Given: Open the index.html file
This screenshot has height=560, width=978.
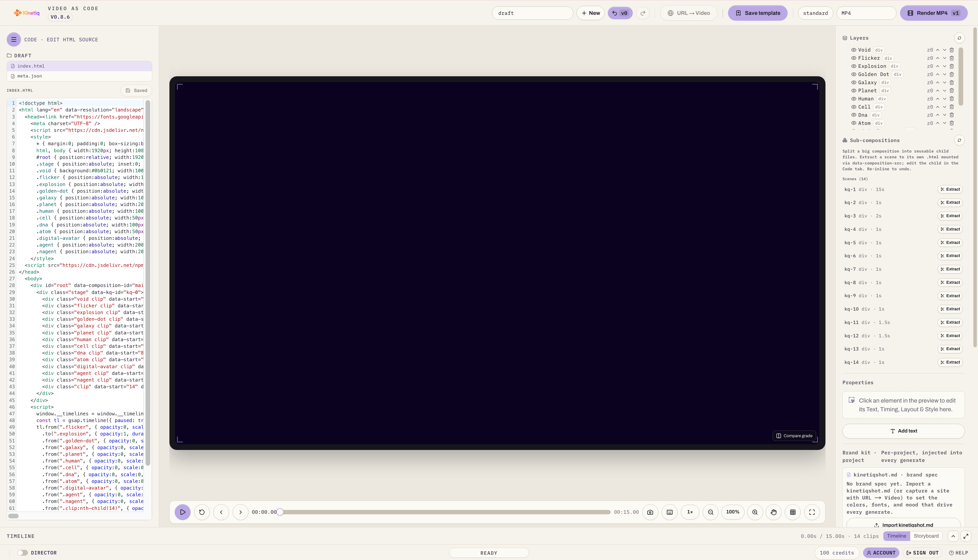Looking at the screenshot, I should [x=79, y=66].
